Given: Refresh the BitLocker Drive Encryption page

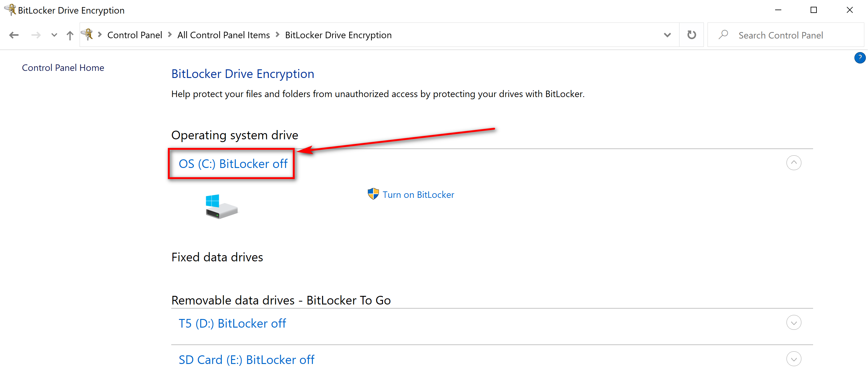Looking at the screenshot, I should [x=691, y=35].
